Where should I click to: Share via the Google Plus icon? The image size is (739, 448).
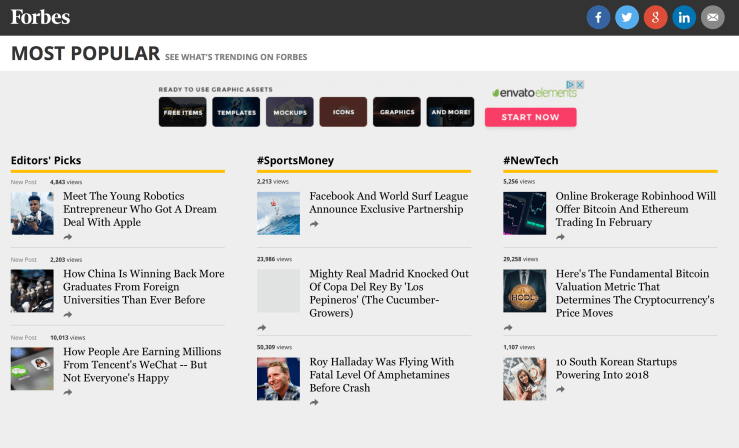(x=655, y=17)
